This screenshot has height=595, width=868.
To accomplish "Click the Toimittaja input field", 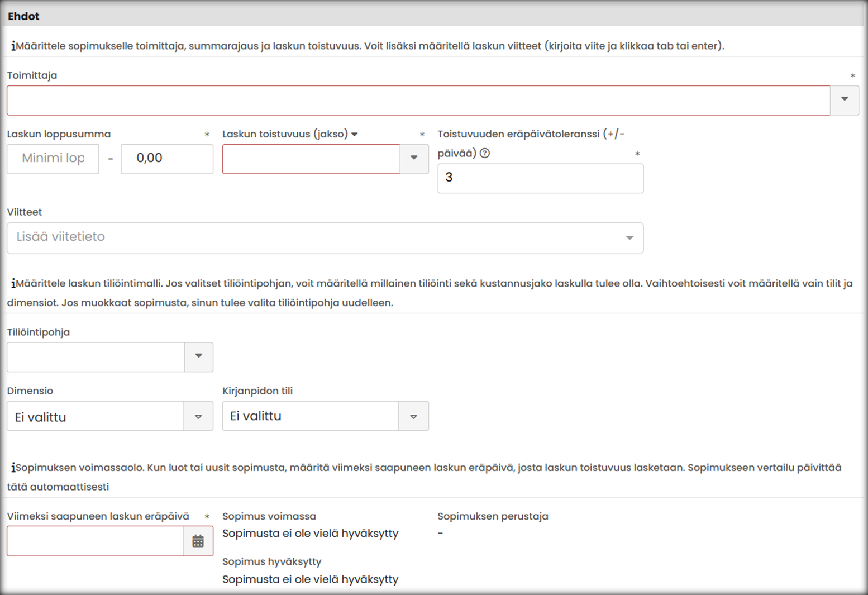I will [x=418, y=101].
